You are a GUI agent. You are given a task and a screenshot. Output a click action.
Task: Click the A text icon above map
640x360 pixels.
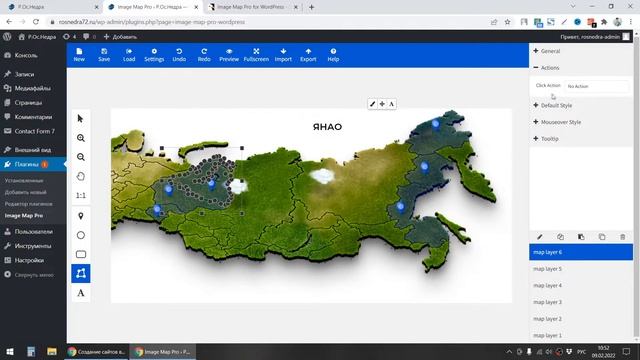[x=391, y=104]
